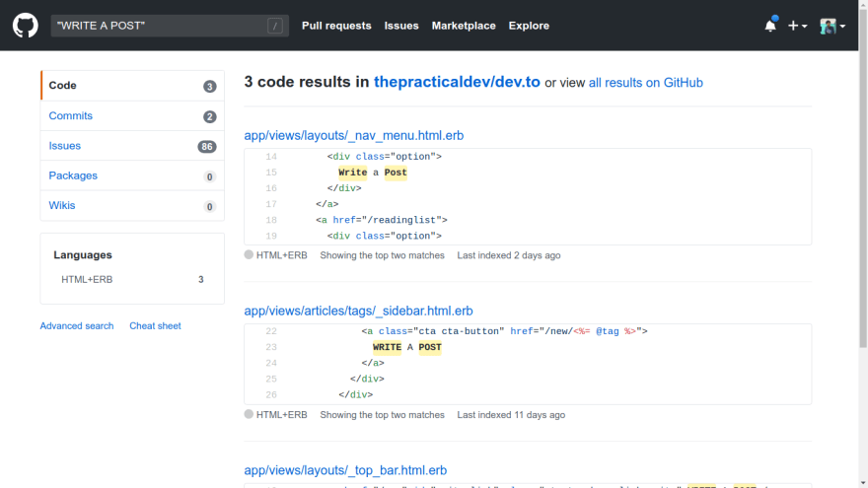Viewport: 868px width, 488px height.
Task: Open the Cheat sheet link
Action: pyautogui.click(x=155, y=326)
